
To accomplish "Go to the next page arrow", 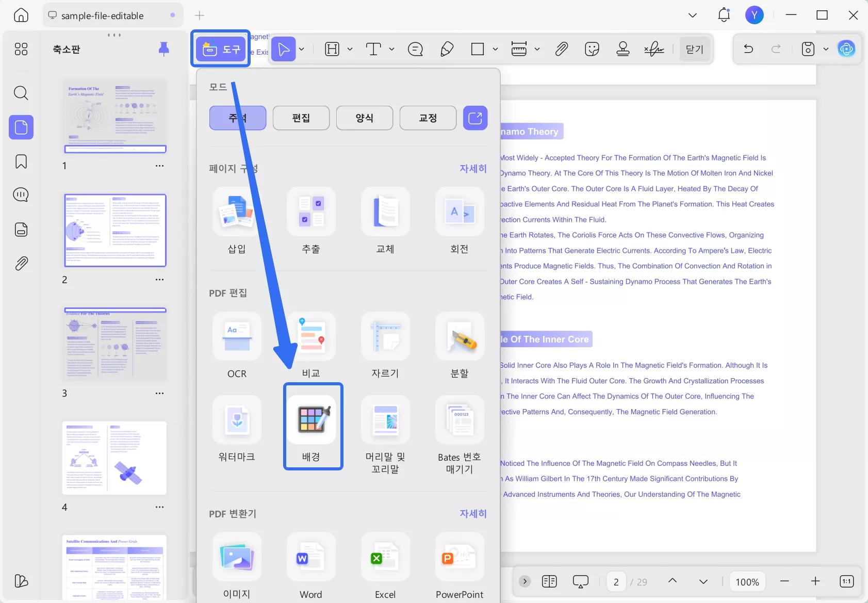I will click(703, 581).
